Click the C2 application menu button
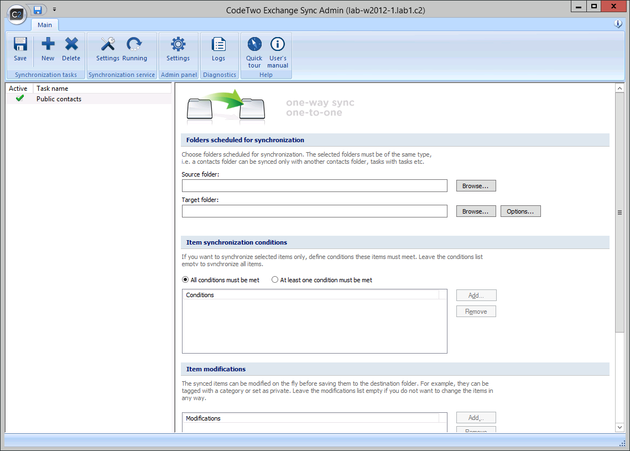The width and height of the screenshot is (630, 451). coord(16,15)
